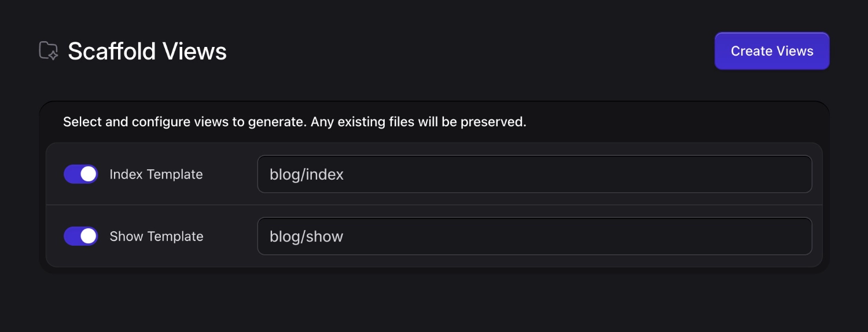The height and width of the screenshot is (332, 868).
Task: Click the "blog/index" text value
Action: 307,174
